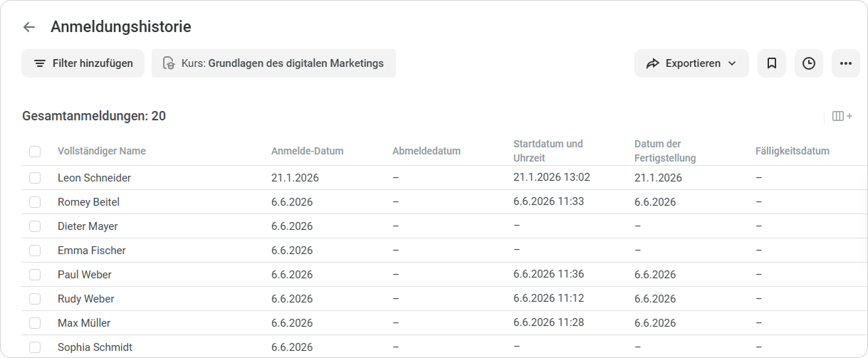Click the share arrow icon on Exportieren
The image size is (868, 358).
653,63
